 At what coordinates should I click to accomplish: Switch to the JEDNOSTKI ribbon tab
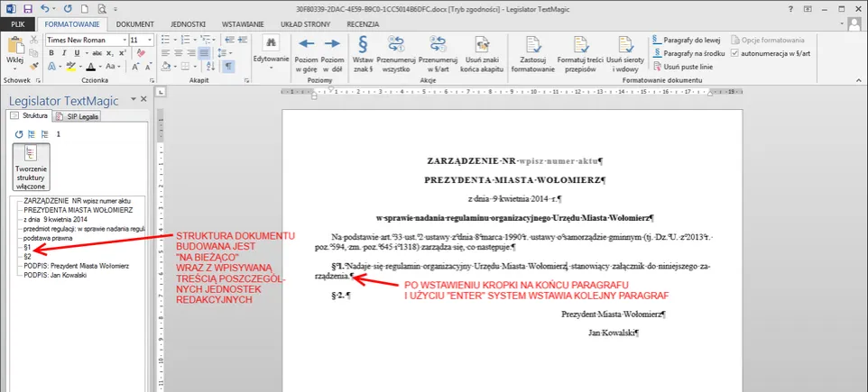189,24
